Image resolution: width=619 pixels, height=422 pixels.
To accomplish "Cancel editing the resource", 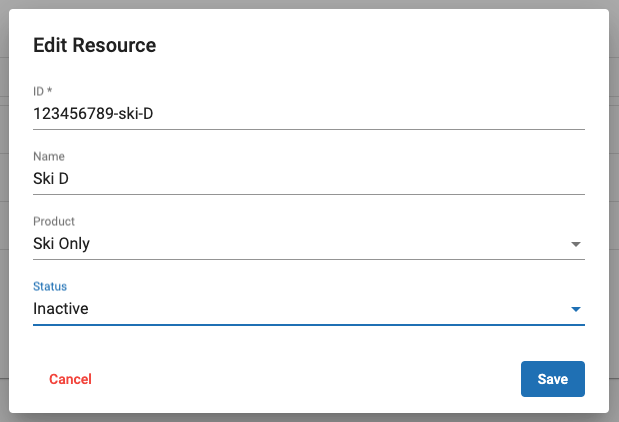I will pyautogui.click(x=70, y=379).
